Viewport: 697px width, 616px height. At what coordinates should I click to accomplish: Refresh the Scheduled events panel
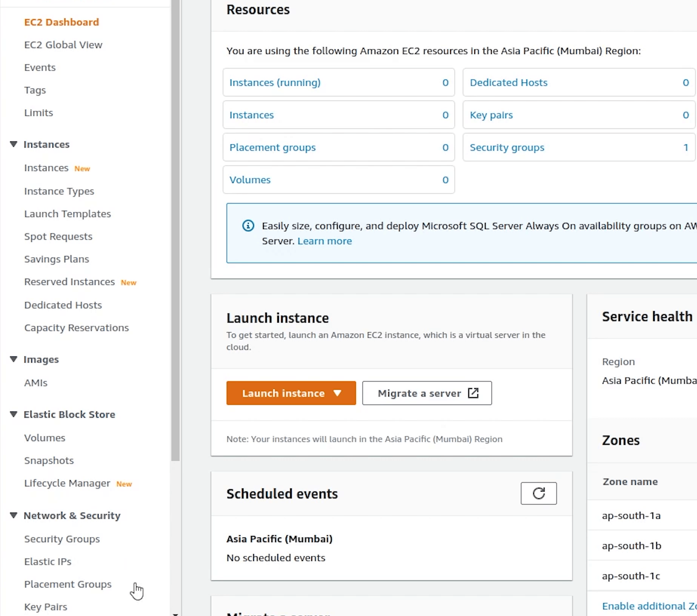[x=538, y=493]
